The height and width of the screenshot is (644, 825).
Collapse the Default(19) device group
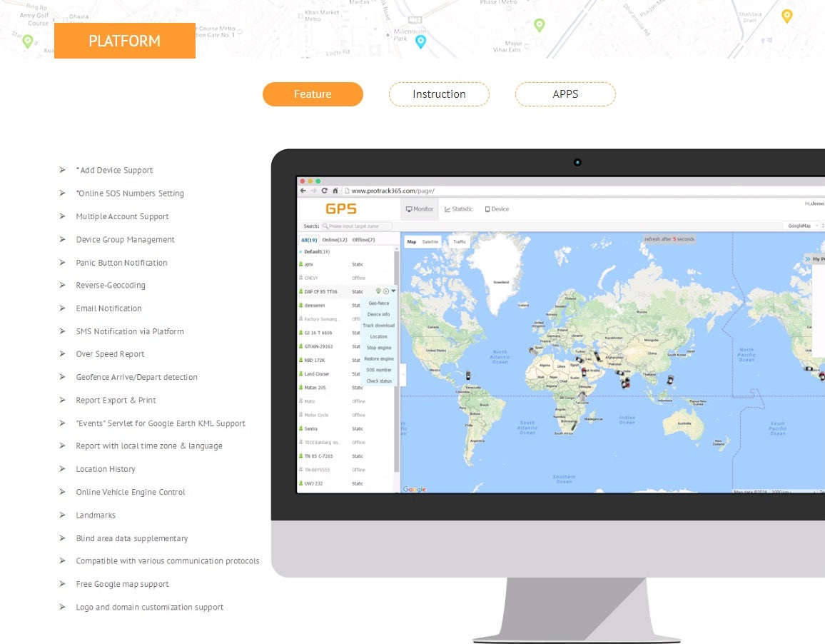[299, 252]
